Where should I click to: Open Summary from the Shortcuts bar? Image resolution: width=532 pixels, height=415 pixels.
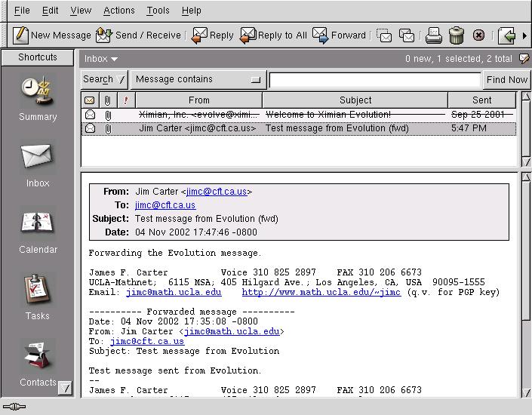click(38, 98)
